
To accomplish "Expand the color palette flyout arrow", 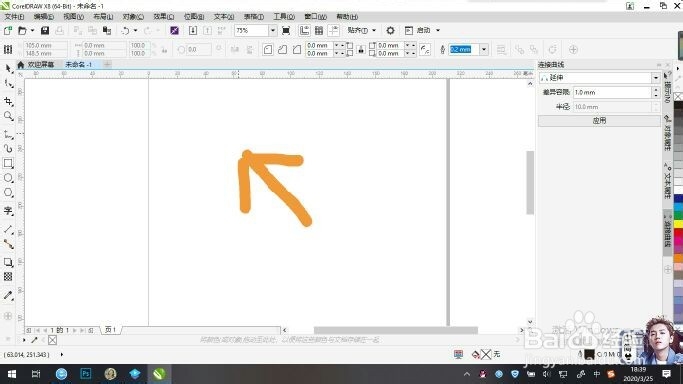I will [x=677, y=69].
